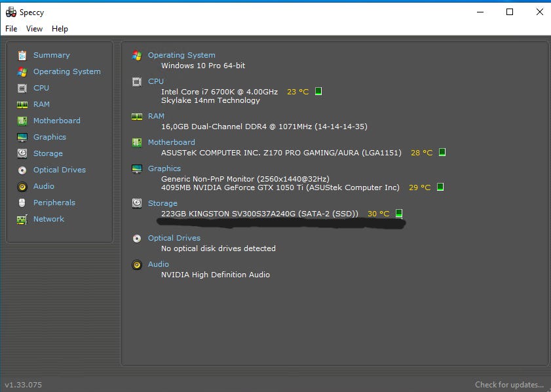Select Optical Drives in the sidebar

[60, 170]
